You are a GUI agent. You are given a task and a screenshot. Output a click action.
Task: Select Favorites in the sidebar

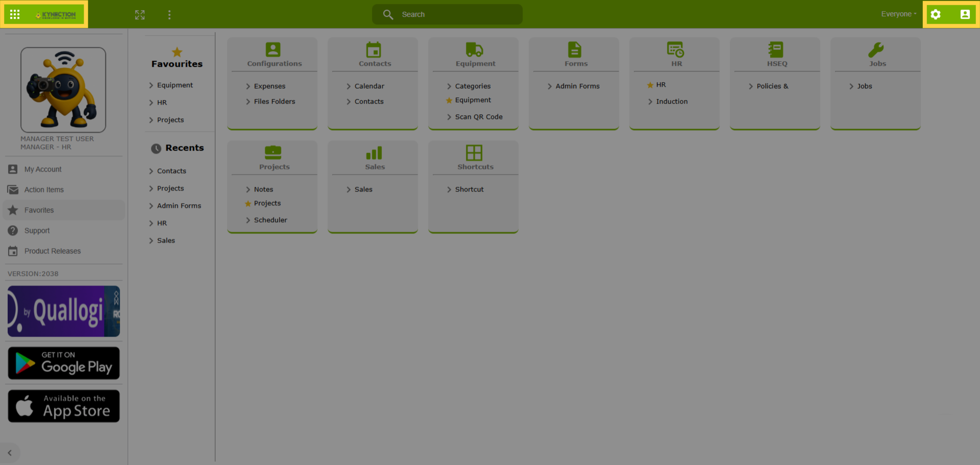(63, 210)
